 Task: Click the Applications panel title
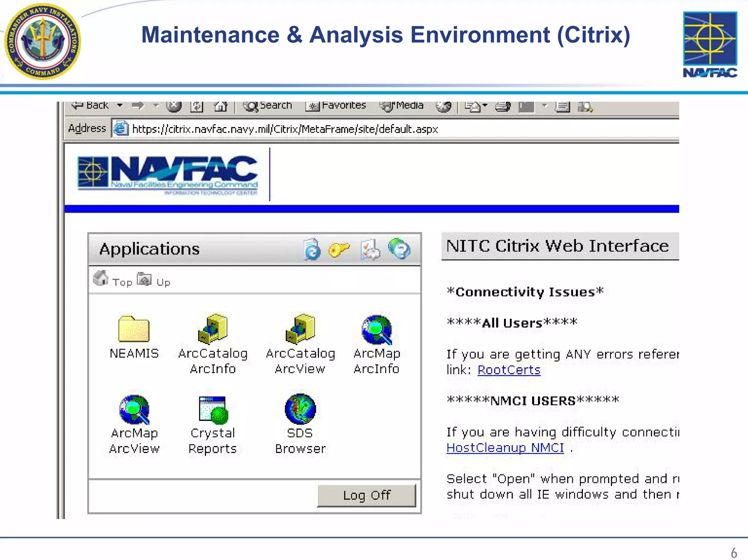(149, 249)
